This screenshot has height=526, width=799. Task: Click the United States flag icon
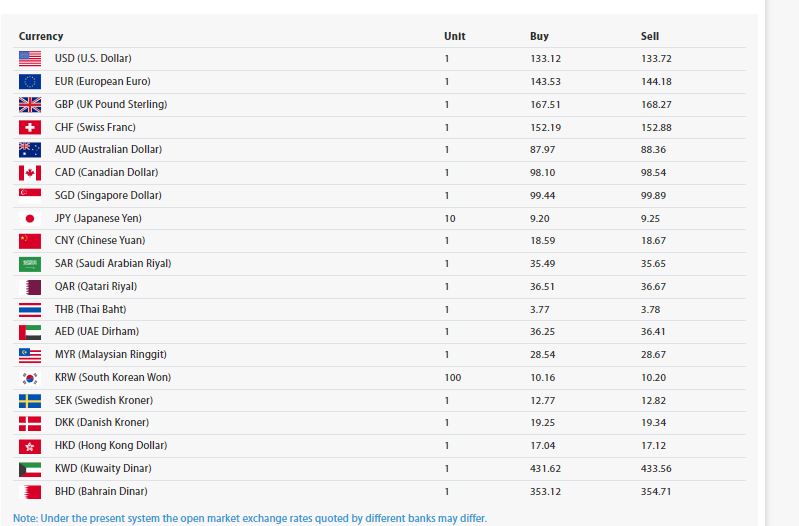coord(29,59)
